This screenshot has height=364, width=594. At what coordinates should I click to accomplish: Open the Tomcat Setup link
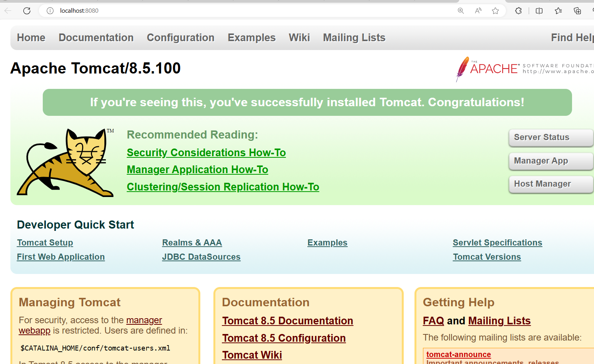(45, 243)
